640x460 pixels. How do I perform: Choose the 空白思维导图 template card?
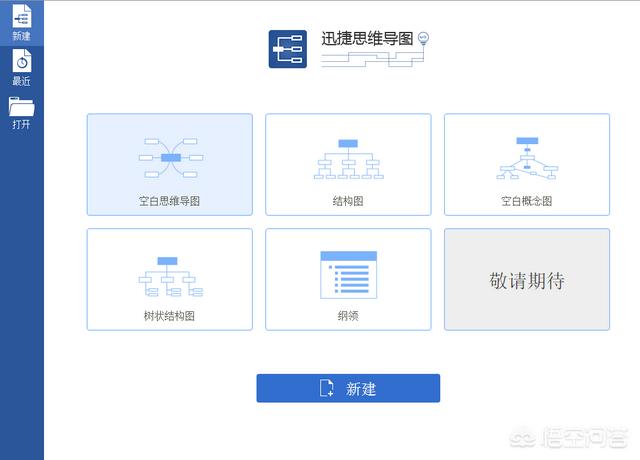[x=170, y=164]
